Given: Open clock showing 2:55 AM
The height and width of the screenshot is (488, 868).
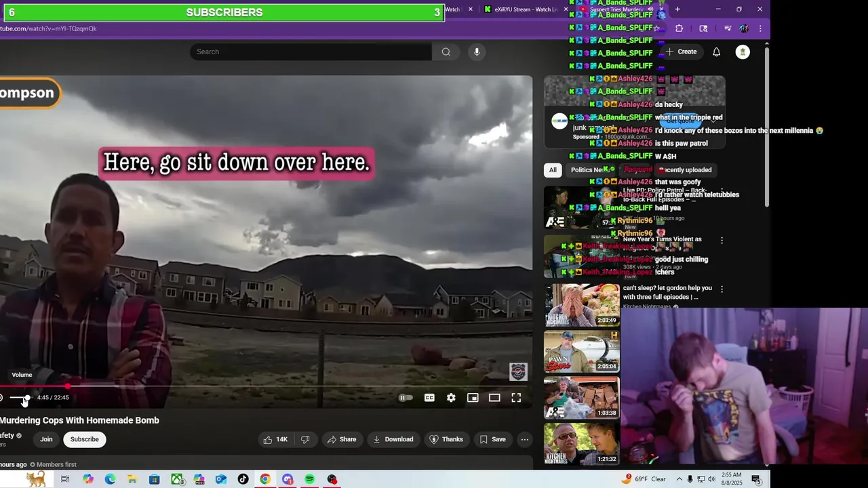Looking at the screenshot, I should (732, 479).
